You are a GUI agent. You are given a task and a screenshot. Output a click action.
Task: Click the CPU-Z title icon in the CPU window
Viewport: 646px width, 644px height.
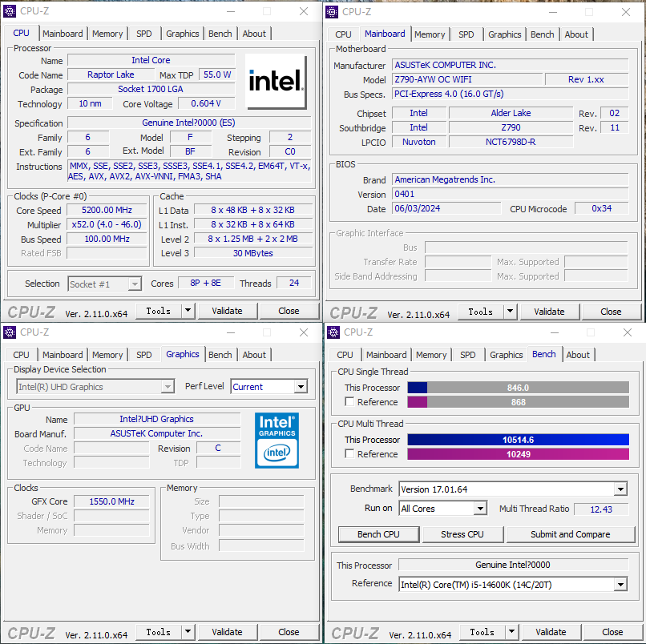pos(10,11)
